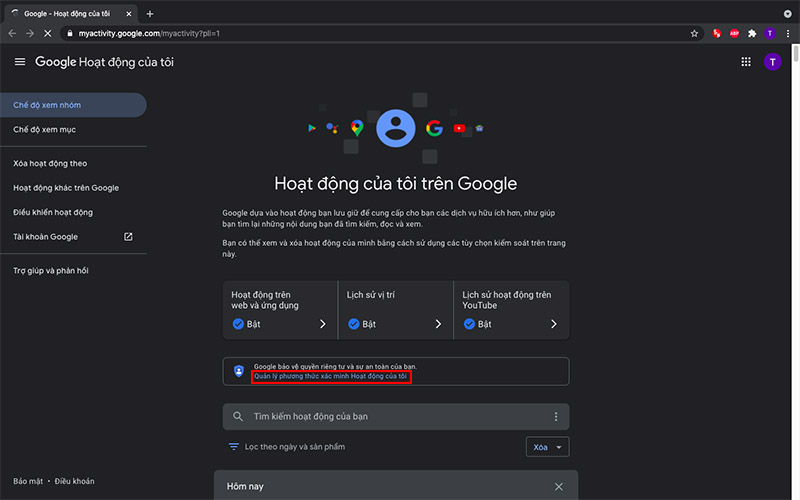Click the ABP extension icon

click(734, 33)
